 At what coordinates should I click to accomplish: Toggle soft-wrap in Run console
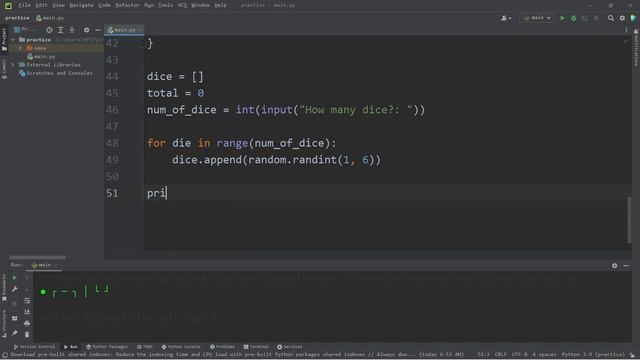[x=27, y=301]
